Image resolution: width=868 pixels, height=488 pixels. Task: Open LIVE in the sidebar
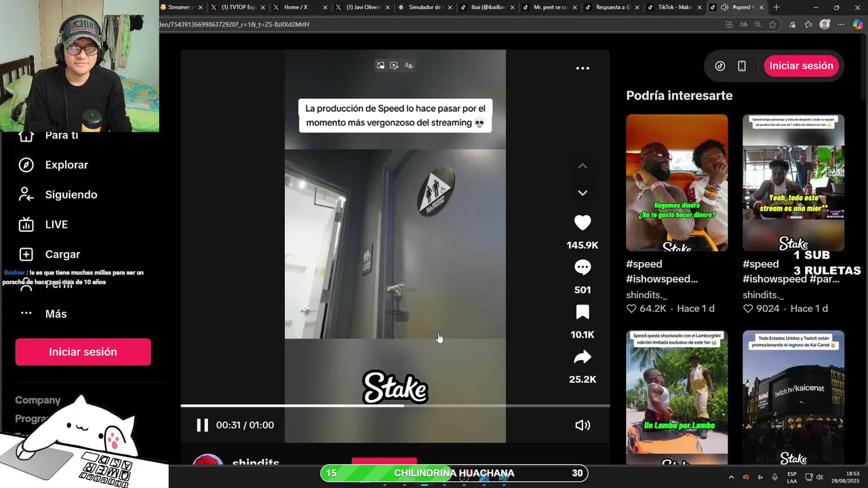click(56, 224)
